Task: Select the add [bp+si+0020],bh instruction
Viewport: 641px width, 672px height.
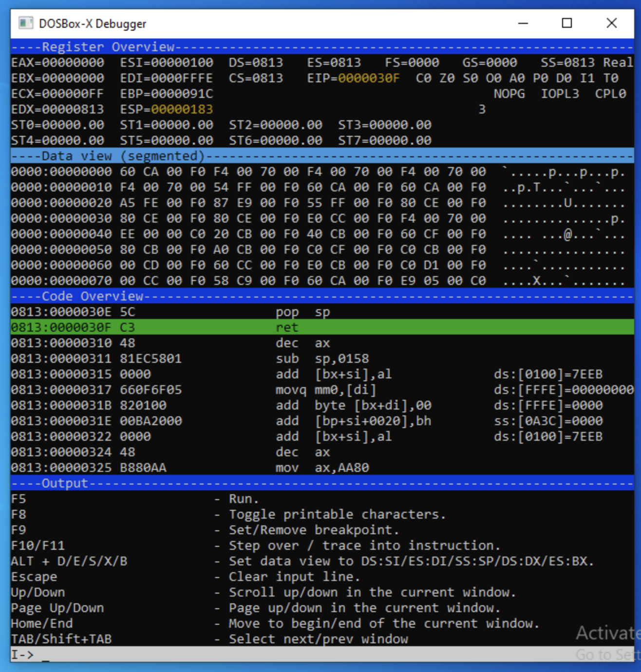Action: pyautogui.click(x=322, y=421)
